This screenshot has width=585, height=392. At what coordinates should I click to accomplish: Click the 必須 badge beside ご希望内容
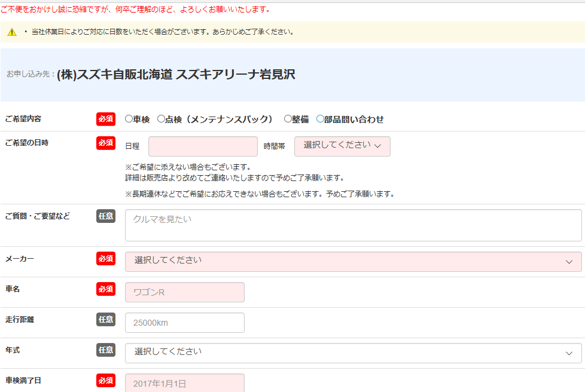click(x=106, y=119)
